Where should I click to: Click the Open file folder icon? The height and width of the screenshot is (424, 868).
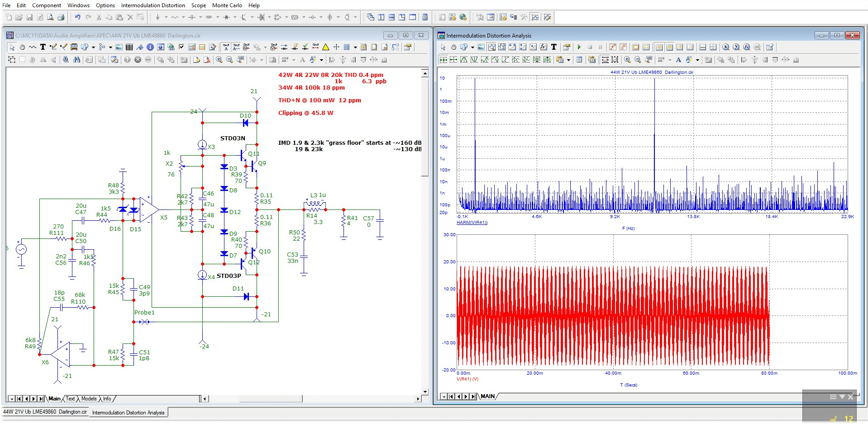click(19, 17)
